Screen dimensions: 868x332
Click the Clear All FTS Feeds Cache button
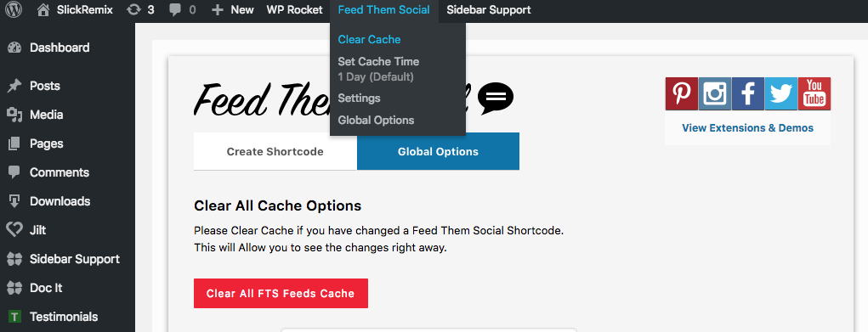(x=281, y=293)
